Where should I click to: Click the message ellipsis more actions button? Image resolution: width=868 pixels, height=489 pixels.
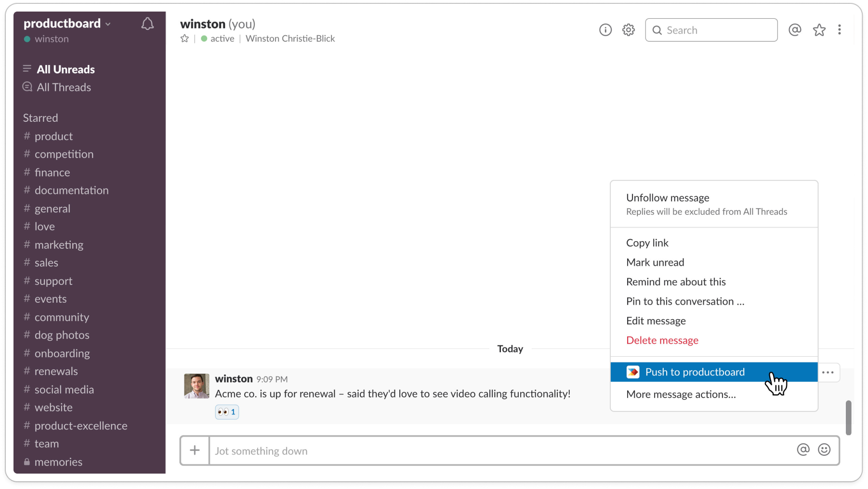[828, 372]
